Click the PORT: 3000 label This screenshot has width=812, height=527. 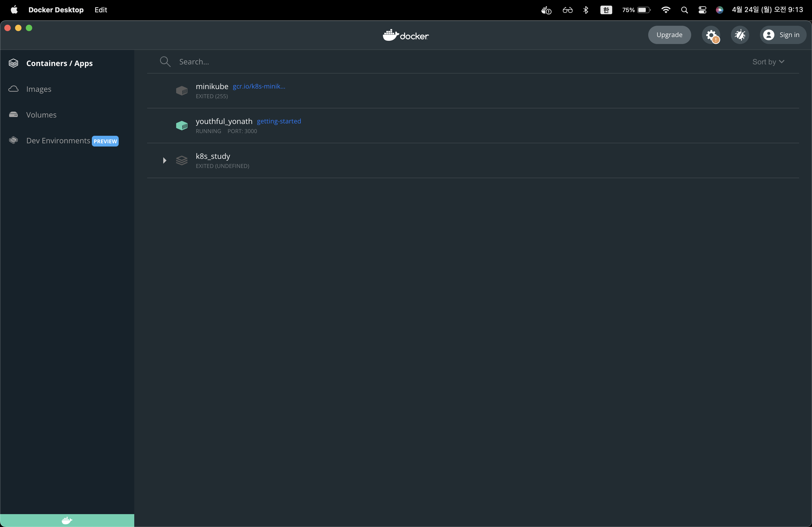tap(242, 131)
